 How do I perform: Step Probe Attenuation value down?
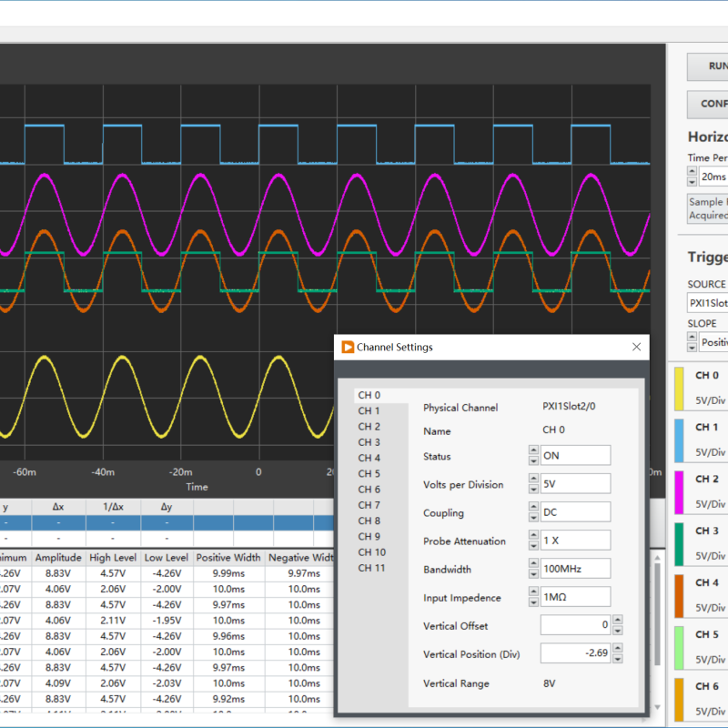click(533, 545)
